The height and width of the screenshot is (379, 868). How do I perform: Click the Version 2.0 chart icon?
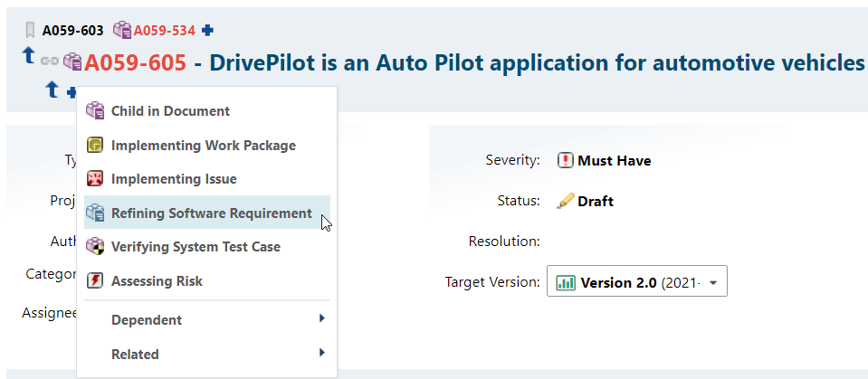pos(566,282)
